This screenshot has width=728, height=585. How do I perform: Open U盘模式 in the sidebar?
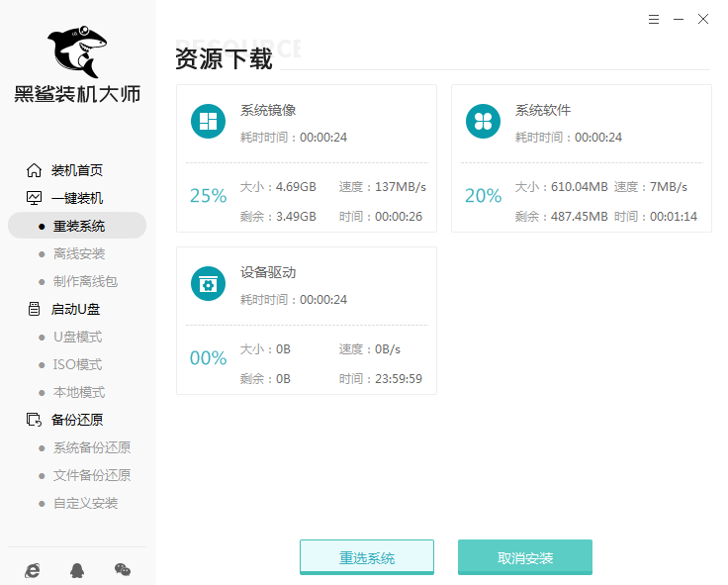(x=77, y=337)
